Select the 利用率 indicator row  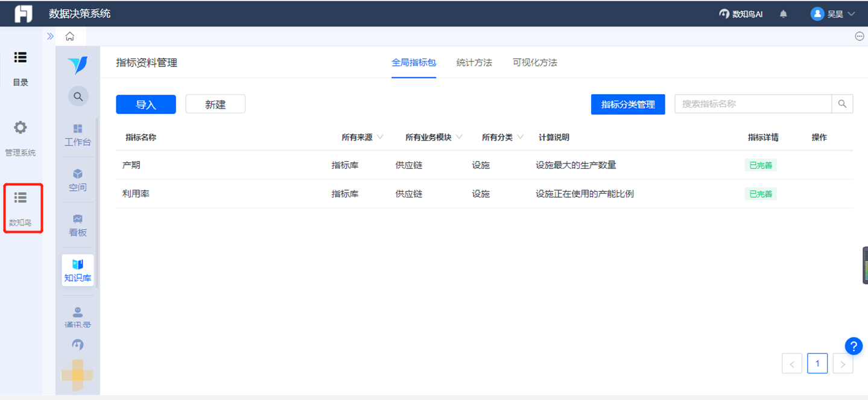484,194
